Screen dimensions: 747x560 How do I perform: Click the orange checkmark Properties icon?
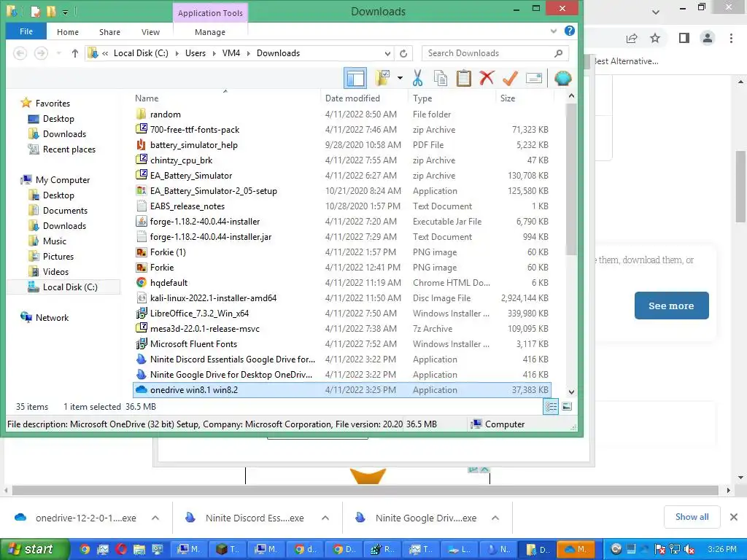pos(510,78)
